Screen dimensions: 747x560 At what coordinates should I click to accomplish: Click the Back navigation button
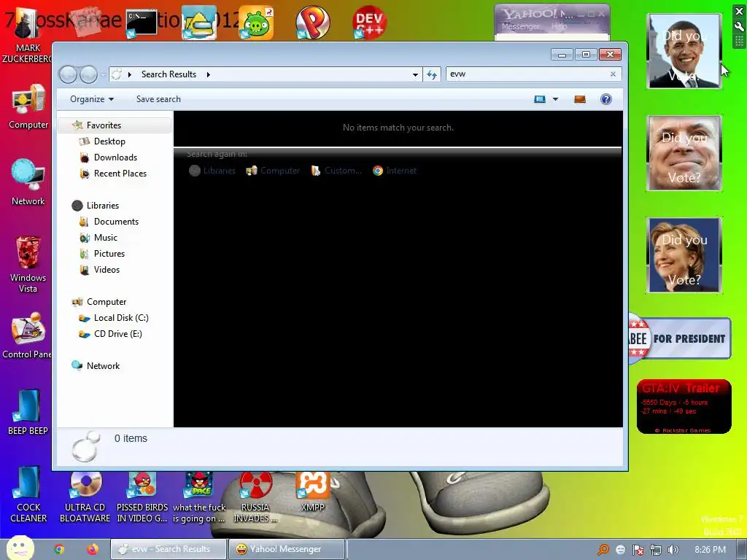pos(68,74)
